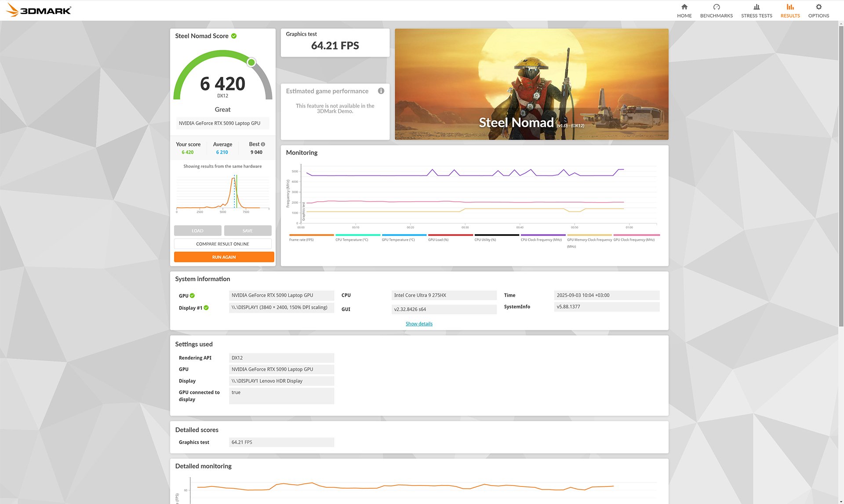Click the SystemInfo version v5.88.1377
The height and width of the screenshot is (504, 844).
click(x=607, y=307)
